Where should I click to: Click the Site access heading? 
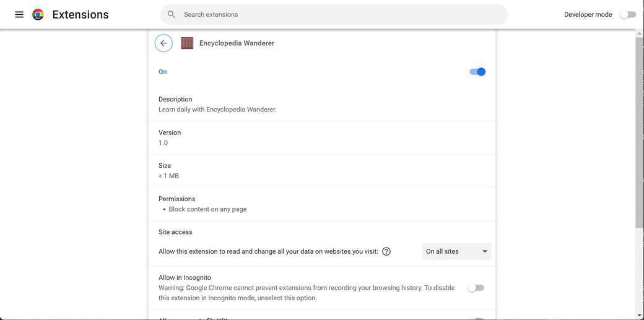click(x=175, y=232)
